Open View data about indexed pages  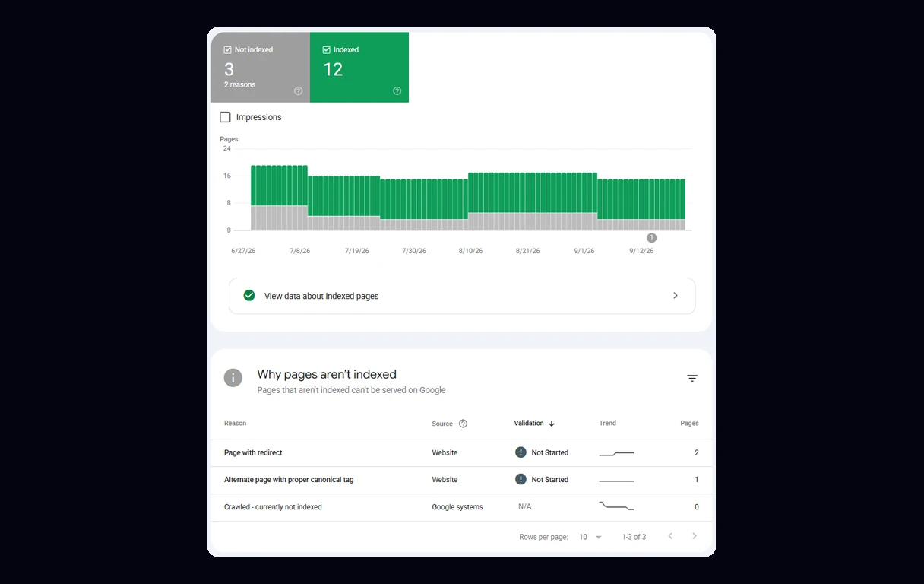click(x=461, y=296)
